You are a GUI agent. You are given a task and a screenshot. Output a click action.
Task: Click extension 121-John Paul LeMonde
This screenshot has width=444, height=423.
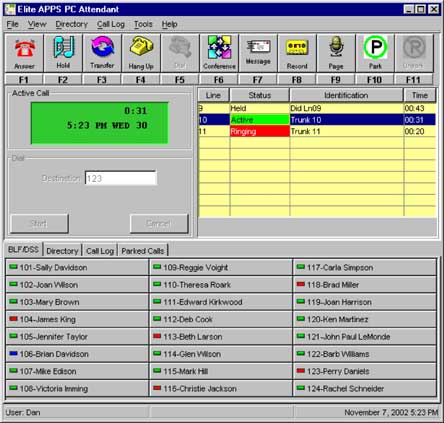pos(365,337)
